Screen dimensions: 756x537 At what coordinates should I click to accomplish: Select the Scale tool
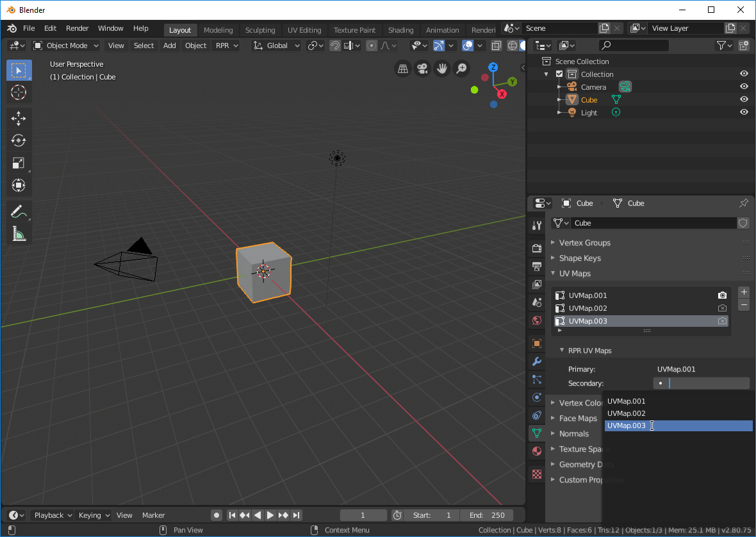[19, 163]
